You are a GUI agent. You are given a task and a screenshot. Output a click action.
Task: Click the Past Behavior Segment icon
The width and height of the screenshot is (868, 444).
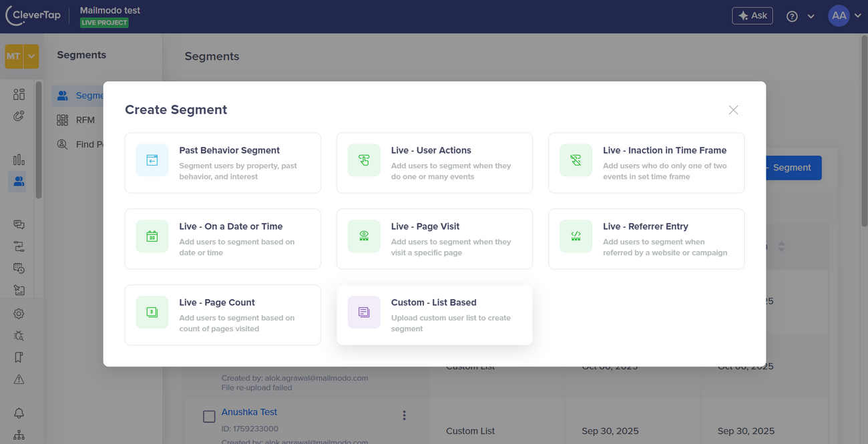pyautogui.click(x=152, y=160)
